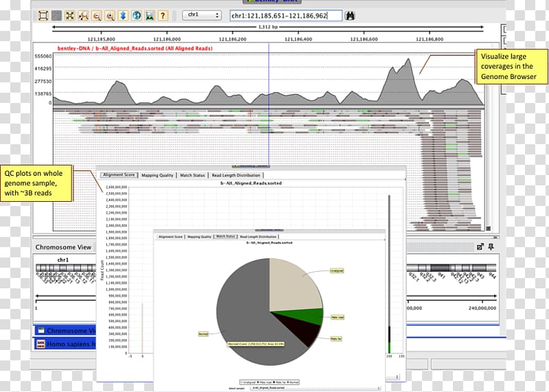The image size is (549, 392).
Task: Select Match Status tab in the pie chart window
Action: point(226,236)
